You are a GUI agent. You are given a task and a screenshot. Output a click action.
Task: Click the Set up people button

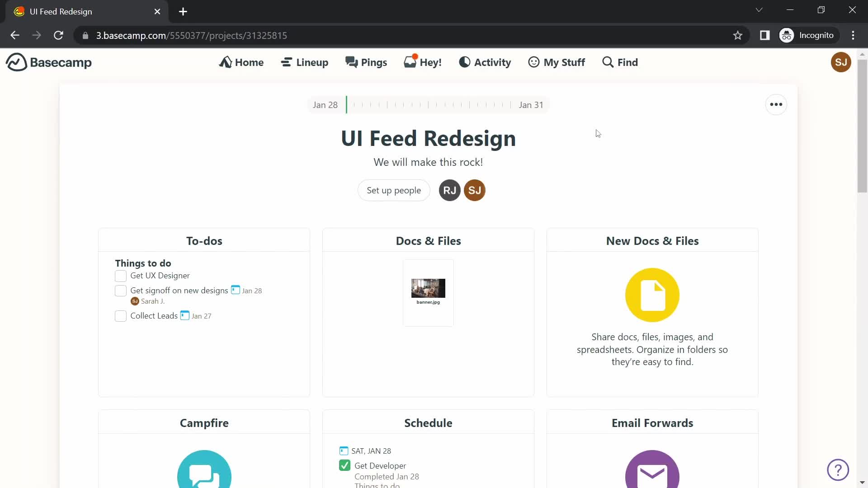[394, 190]
